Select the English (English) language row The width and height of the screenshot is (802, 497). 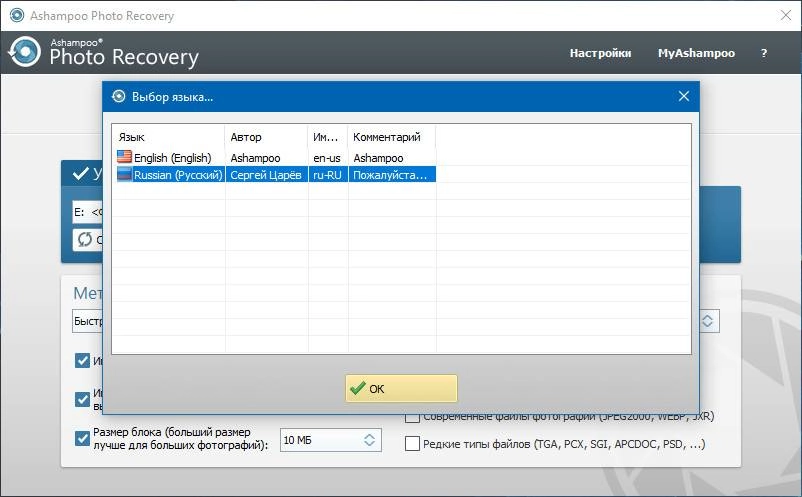click(276, 157)
